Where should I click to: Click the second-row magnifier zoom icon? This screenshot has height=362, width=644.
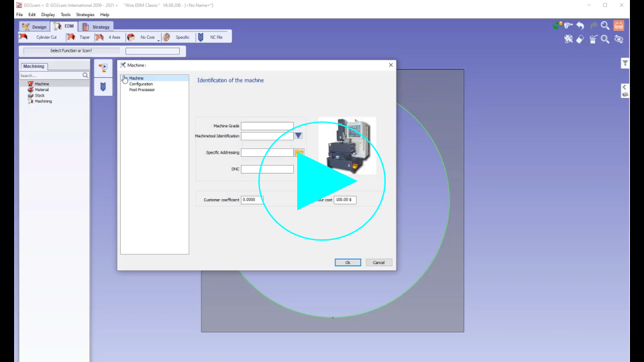click(605, 39)
